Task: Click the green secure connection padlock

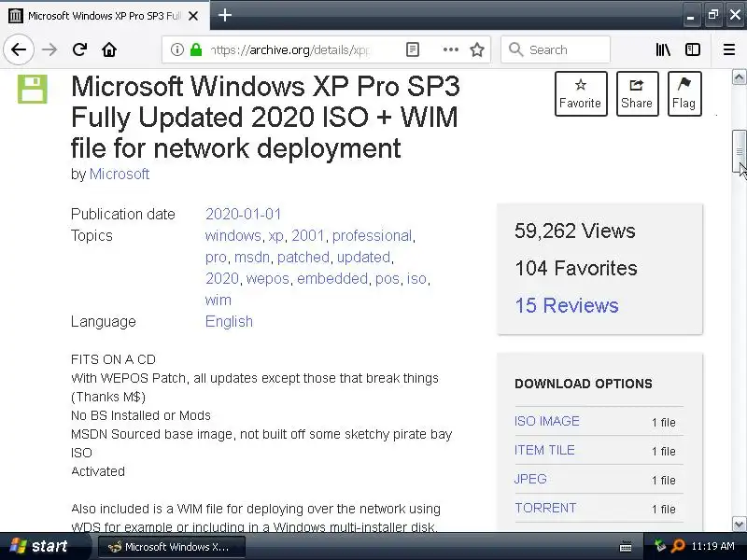Action: (x=196, y=49)
